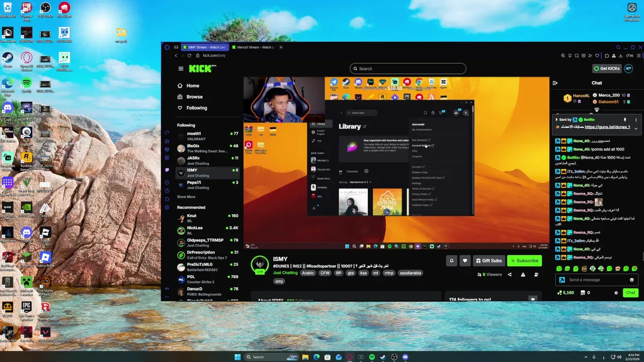Screen dimensions: 644x362
Task: Reload the Kick page
Action: pos(189,55)
